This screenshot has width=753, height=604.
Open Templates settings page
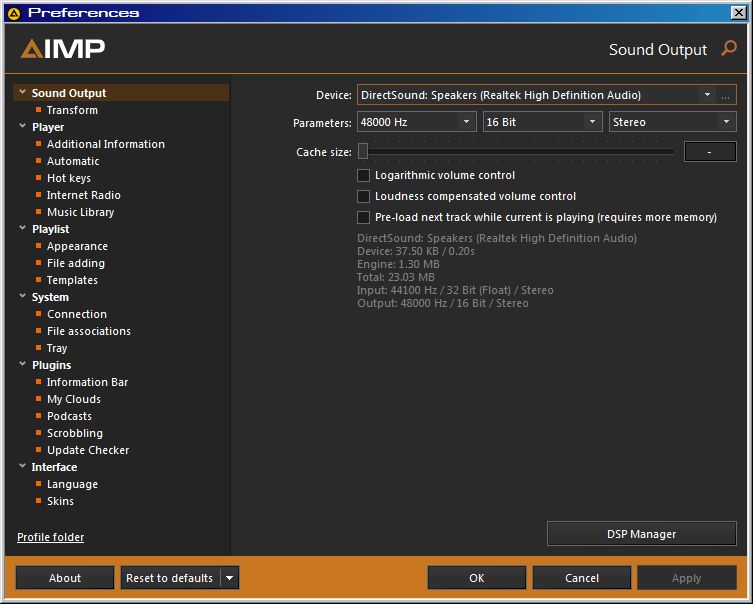(x=72, y=280)
